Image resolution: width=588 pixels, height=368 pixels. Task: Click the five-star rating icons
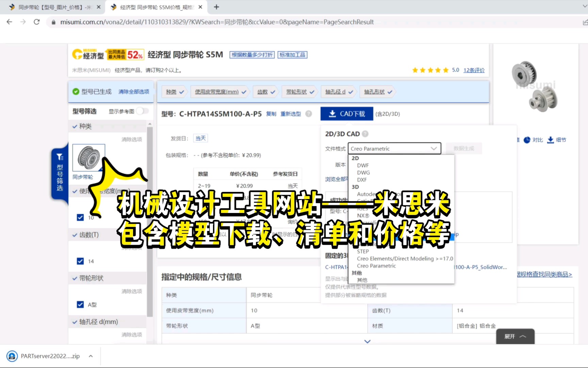pyautogui.click(x=430, y=70)
